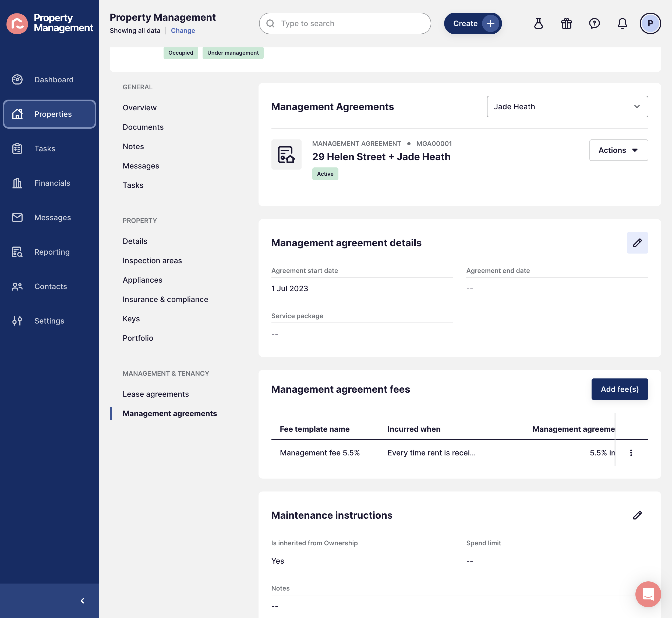
Task: Open the P profile avatar
Action: (x=650, y=23)
